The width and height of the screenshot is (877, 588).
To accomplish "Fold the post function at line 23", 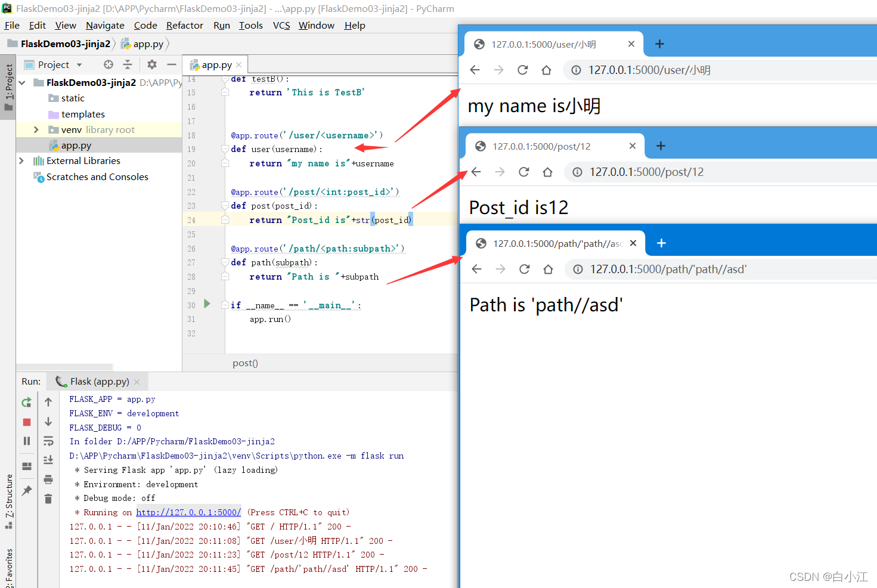I will click(225, 206).
